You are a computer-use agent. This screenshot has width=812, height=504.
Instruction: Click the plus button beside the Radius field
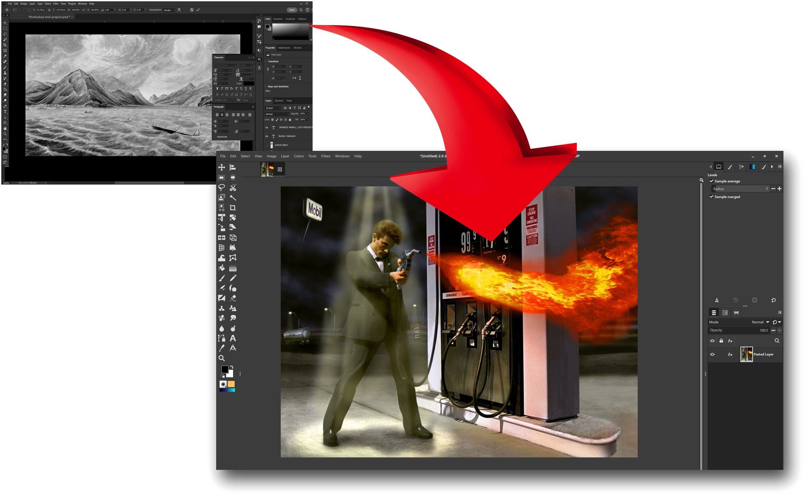780,189
